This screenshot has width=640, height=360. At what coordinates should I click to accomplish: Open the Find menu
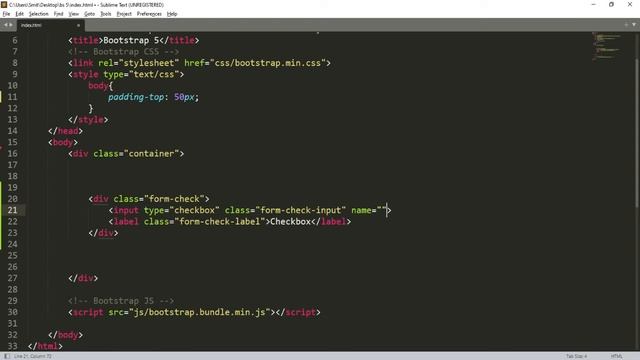pos(58,14)
